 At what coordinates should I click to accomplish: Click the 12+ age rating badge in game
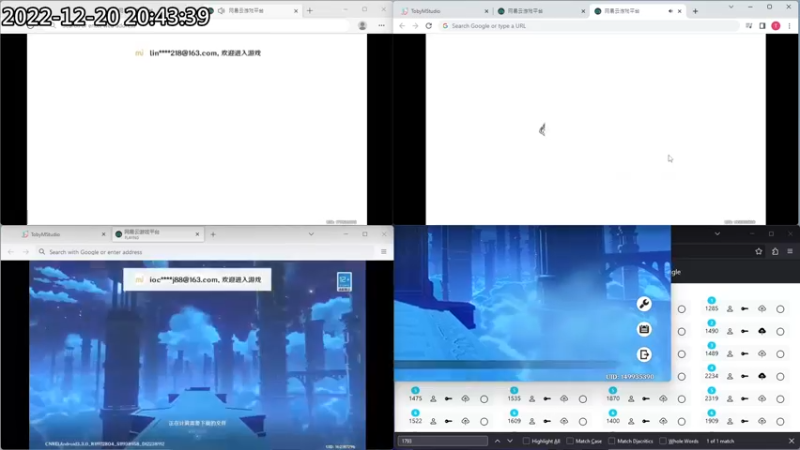pos(344,282)
